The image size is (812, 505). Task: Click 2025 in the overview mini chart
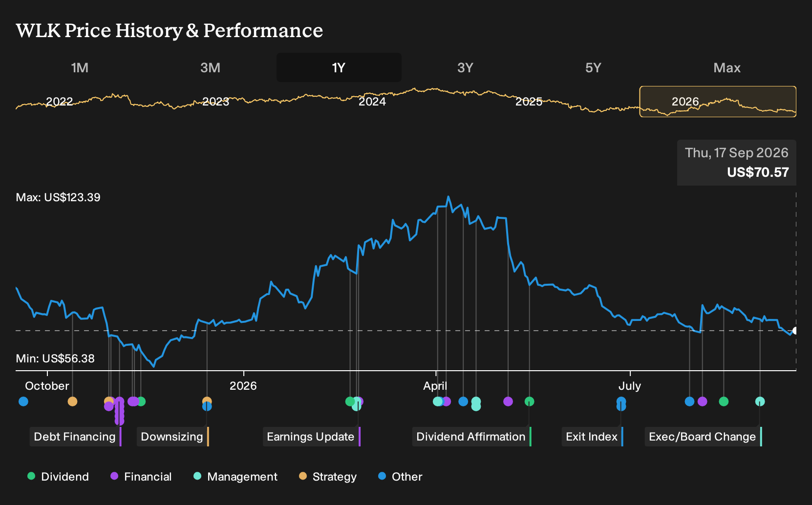[x=529, y=102]
